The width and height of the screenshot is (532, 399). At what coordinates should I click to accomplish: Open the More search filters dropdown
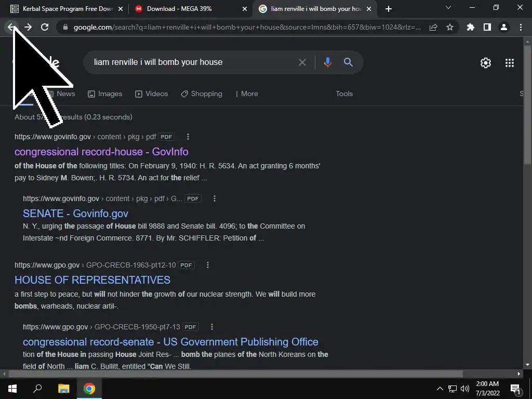[x=247, y=94]
